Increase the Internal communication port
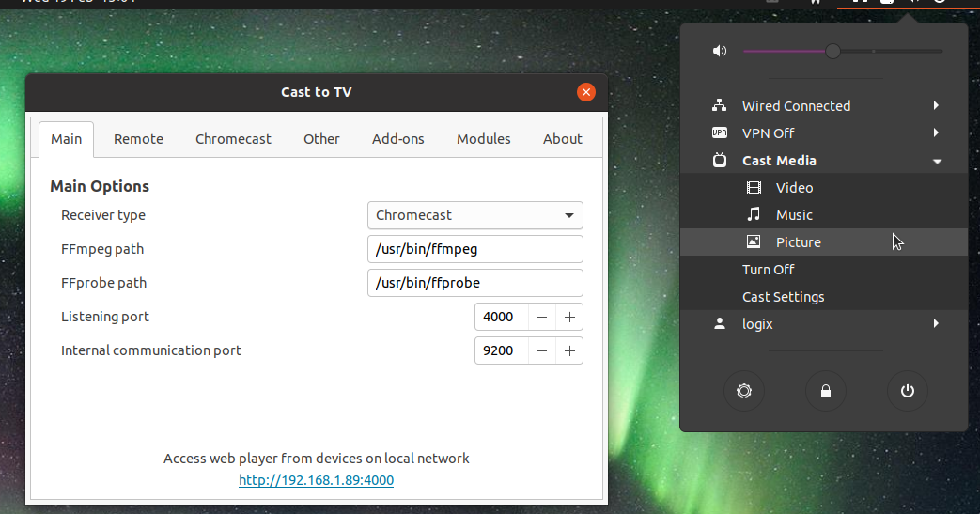The height and width of the screenshot is (514, 980). [x=569, y=350]
